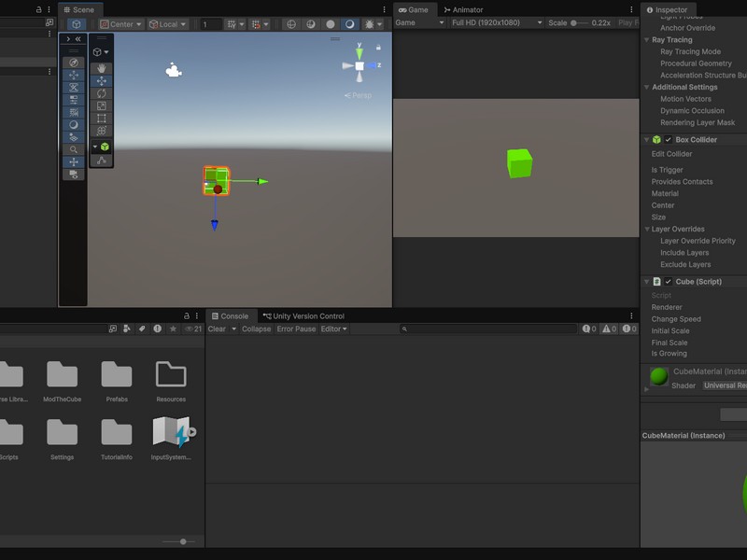Click the snap value field showing 1

tap(211, 24)
